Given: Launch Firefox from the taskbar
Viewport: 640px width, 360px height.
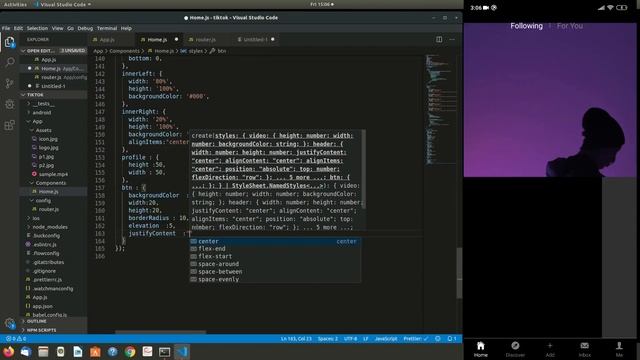Looking at the screenshot, I should [x=9, y=351].
